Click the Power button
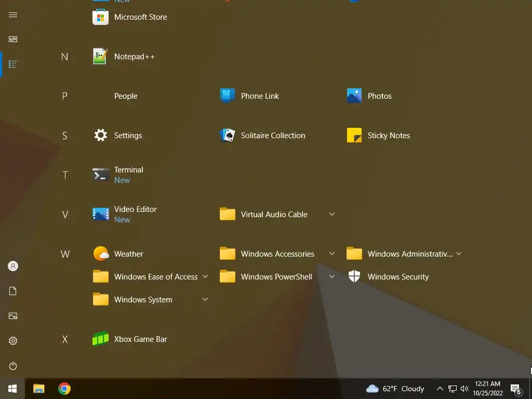The height and width of the screenshot is (399, 532). click(13, 366)
